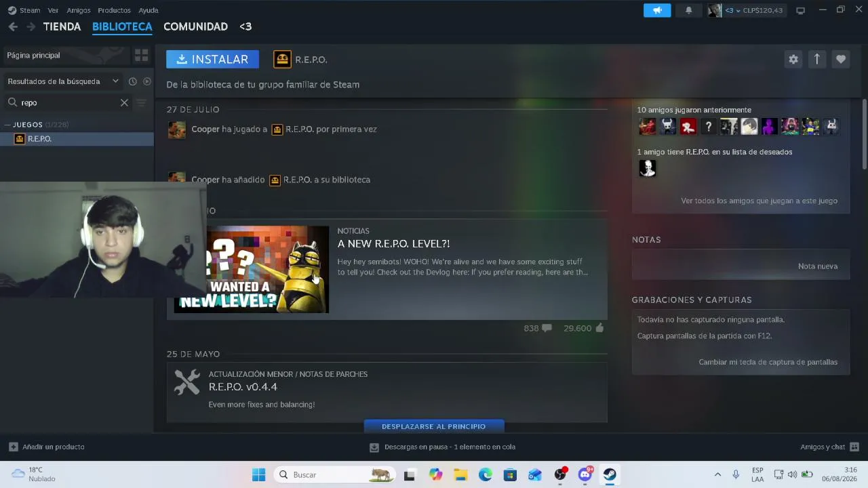Open Microsoft Edge from the taskbar
868x488 pixels.
pyautogui.click(x=486, y=474)
